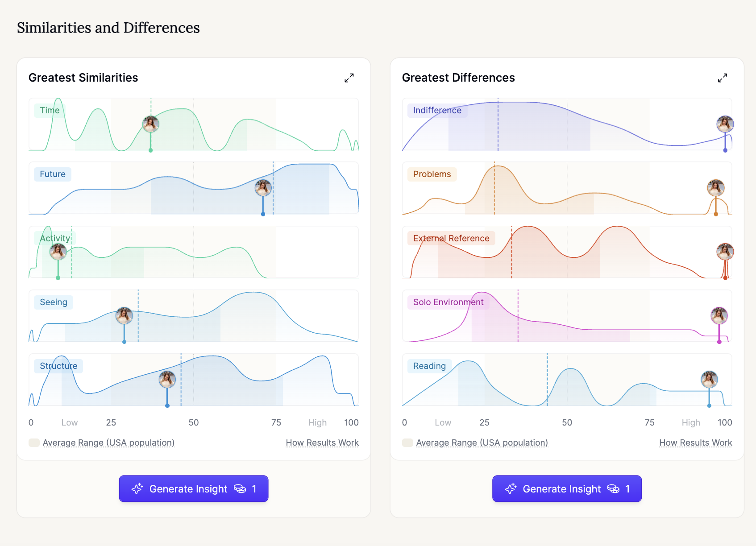This screenshot has height=546, width=756.
Task: Select the avatar marker on Activity chart
Action: pos(58,252)
